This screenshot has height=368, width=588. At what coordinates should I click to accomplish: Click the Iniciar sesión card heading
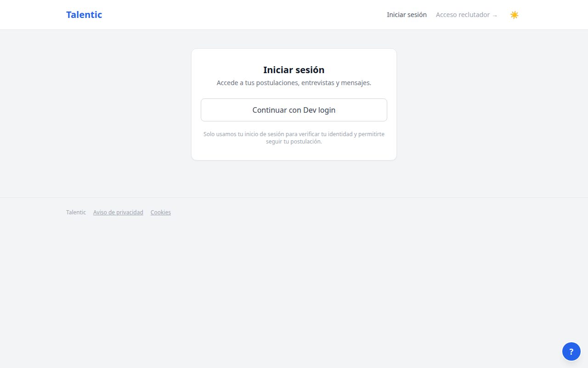pyautogui.click(x=294, y=70)
